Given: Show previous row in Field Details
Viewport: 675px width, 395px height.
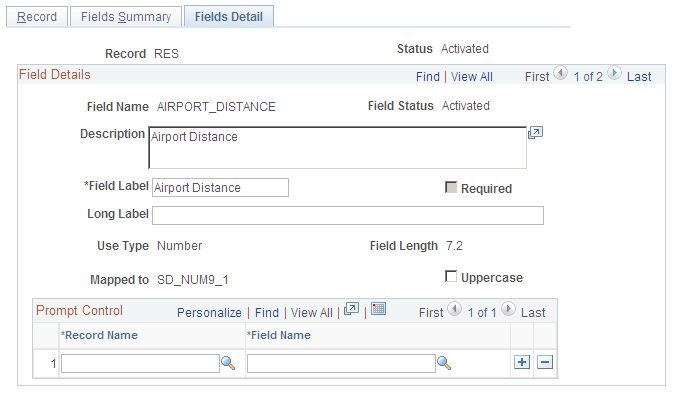Looking at the screenshot, I should [x=560, y=73].
